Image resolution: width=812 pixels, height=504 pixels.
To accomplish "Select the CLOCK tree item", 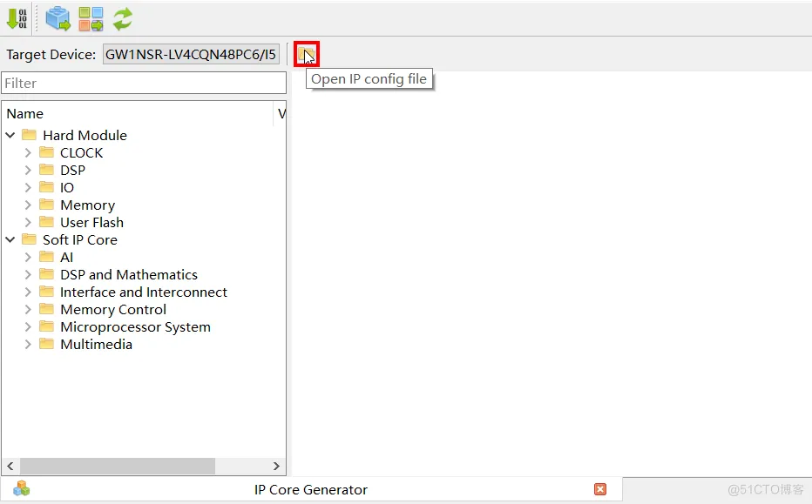I will pos(81,152).
